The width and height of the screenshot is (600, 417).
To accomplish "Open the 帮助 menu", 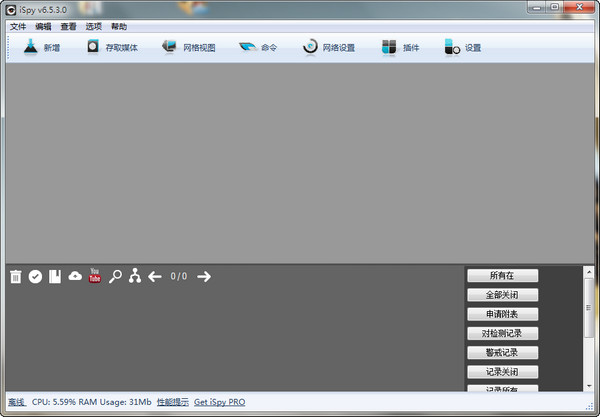I will (119, 26).
